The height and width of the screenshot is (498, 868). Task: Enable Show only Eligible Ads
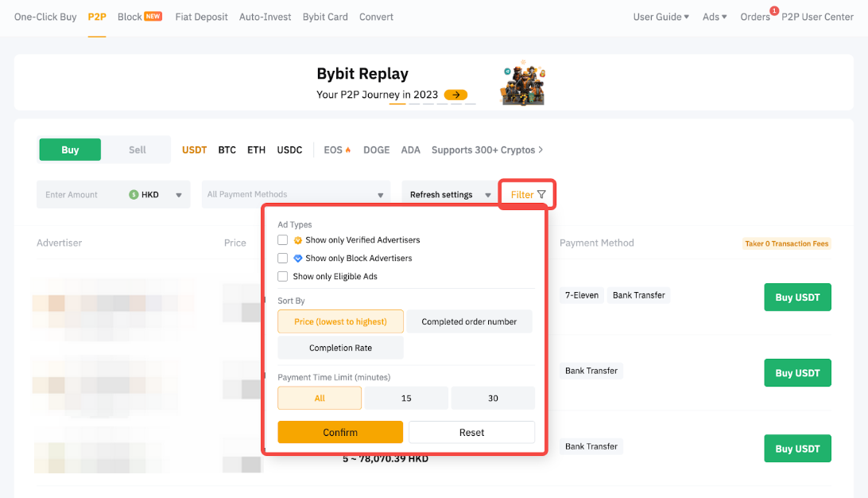click(282, 276)
